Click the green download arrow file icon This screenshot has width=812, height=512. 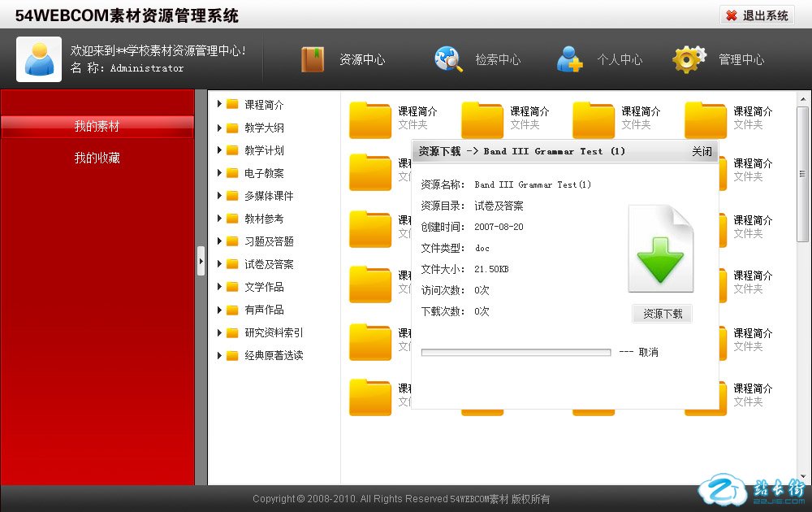pos(661,250)
